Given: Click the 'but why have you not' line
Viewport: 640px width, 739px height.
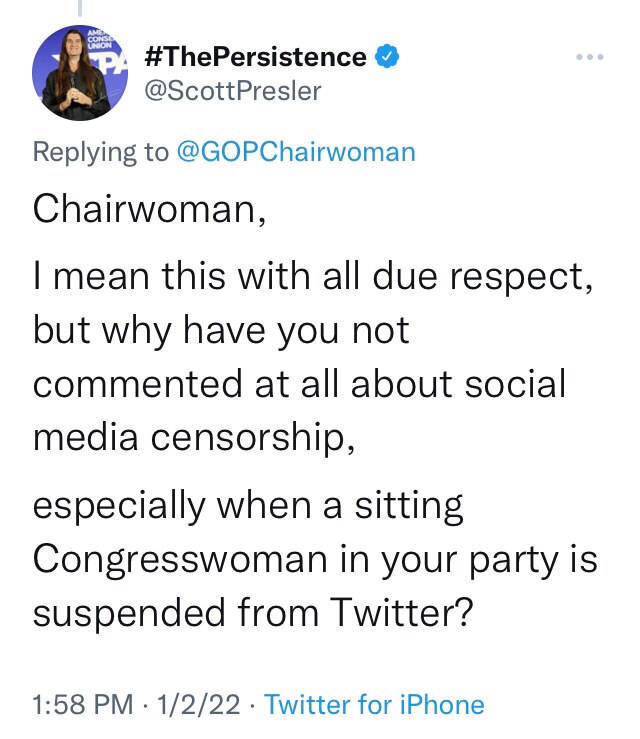Looking at the screenshot, I should (221, 331).
